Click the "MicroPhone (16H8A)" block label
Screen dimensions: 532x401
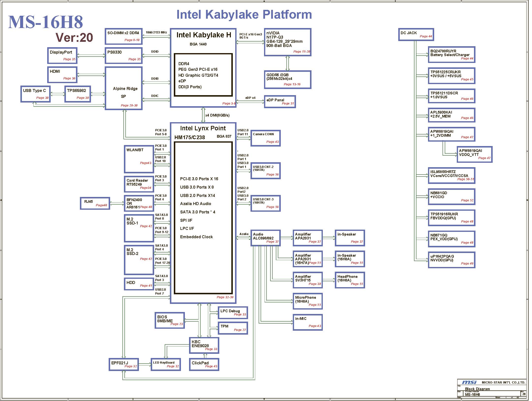point(305,299)
